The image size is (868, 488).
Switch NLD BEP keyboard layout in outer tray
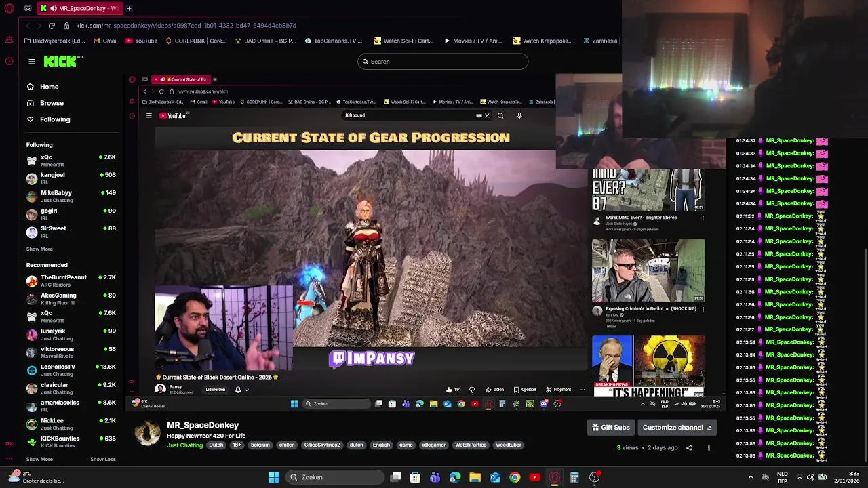782,477
